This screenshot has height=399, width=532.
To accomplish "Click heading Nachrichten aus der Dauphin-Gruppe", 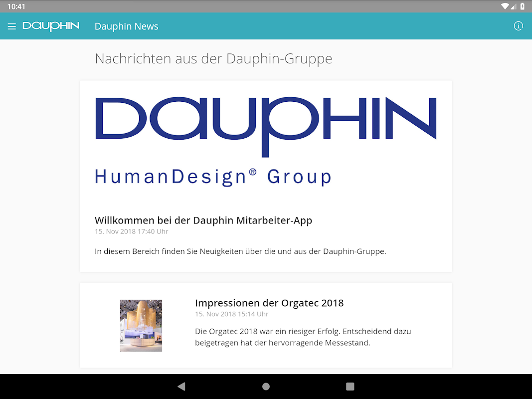I will pyautogui.click(x=213, y=59).
